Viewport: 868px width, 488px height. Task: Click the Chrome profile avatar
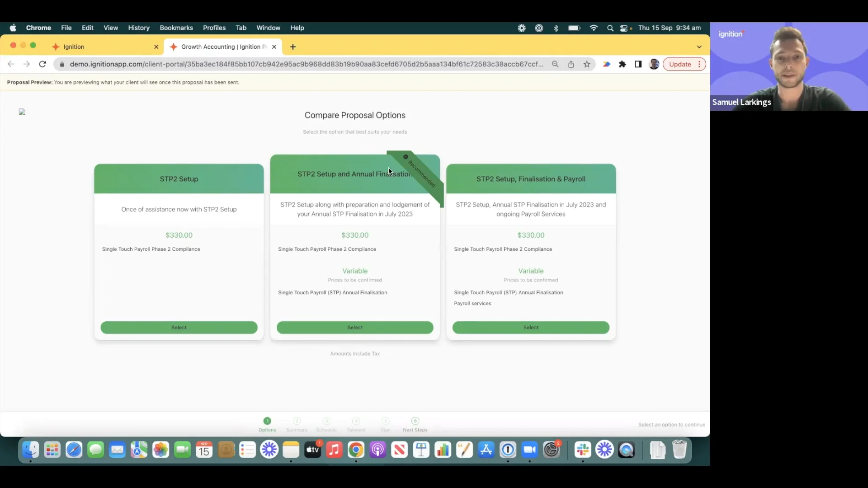(654, 64)
